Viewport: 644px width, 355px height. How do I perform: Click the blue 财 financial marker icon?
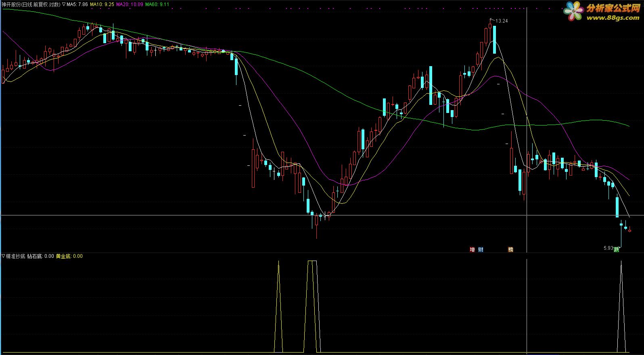(481, 250)
